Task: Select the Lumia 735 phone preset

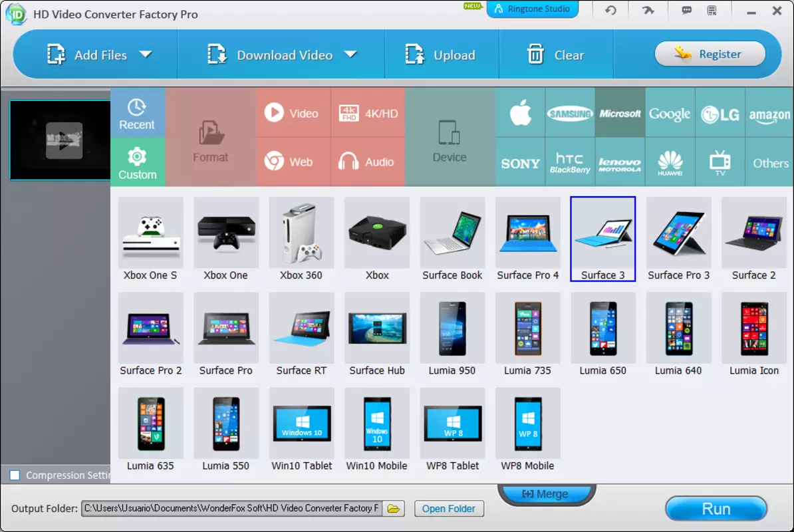Action: coord(527,334)
